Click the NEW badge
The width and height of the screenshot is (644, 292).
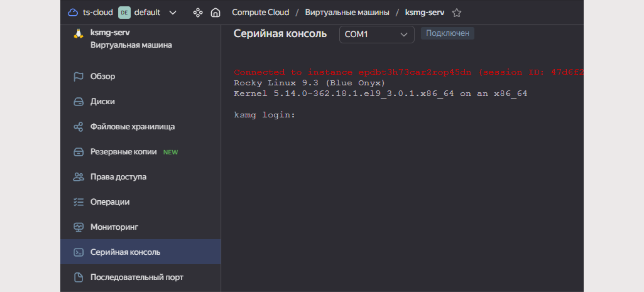point(171,152)
